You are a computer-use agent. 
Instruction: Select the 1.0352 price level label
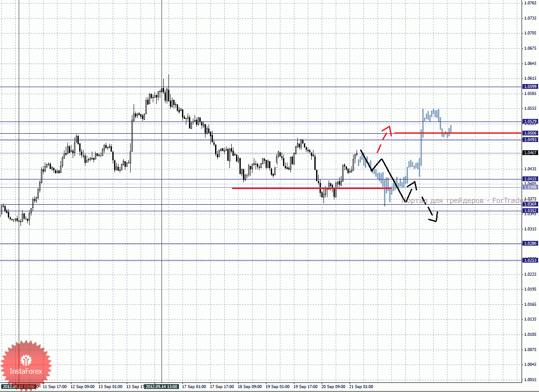coord(530,210)
